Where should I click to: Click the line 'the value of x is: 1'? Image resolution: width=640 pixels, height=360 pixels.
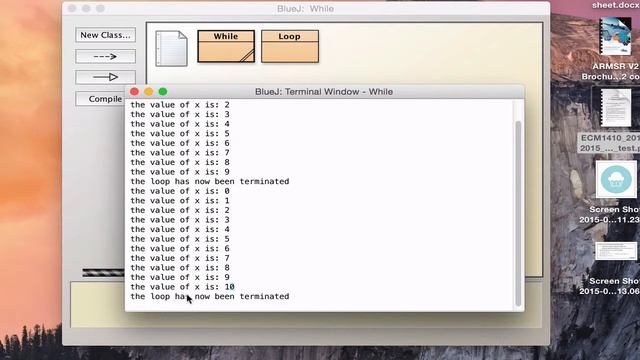click(180, 200)
